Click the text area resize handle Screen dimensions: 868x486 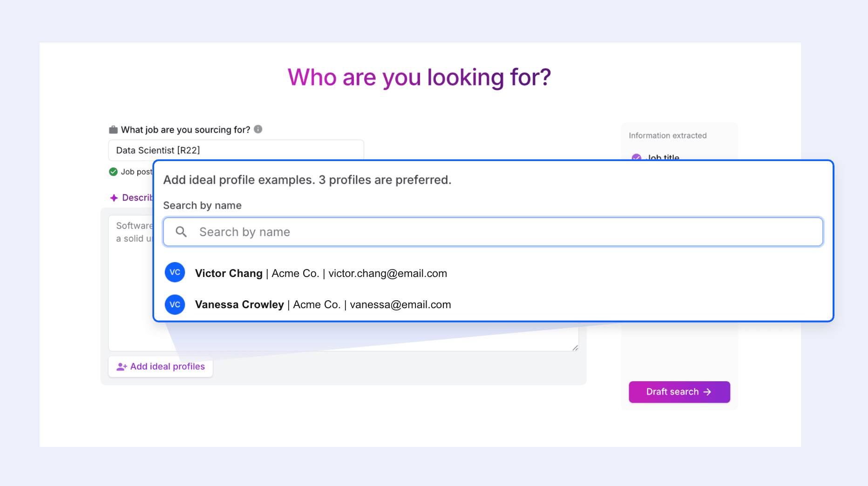576,348
